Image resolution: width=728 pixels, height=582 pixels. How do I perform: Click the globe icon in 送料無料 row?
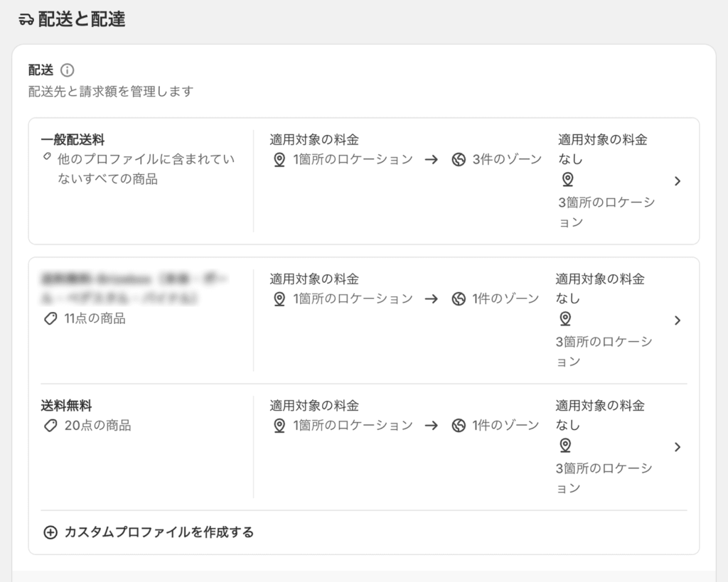click(459, 426)
